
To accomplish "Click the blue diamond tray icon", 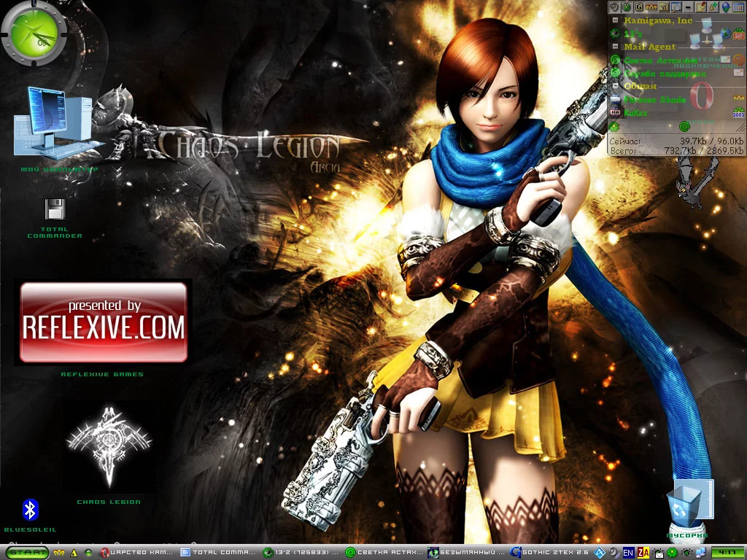I will click(x=600, y=553).
